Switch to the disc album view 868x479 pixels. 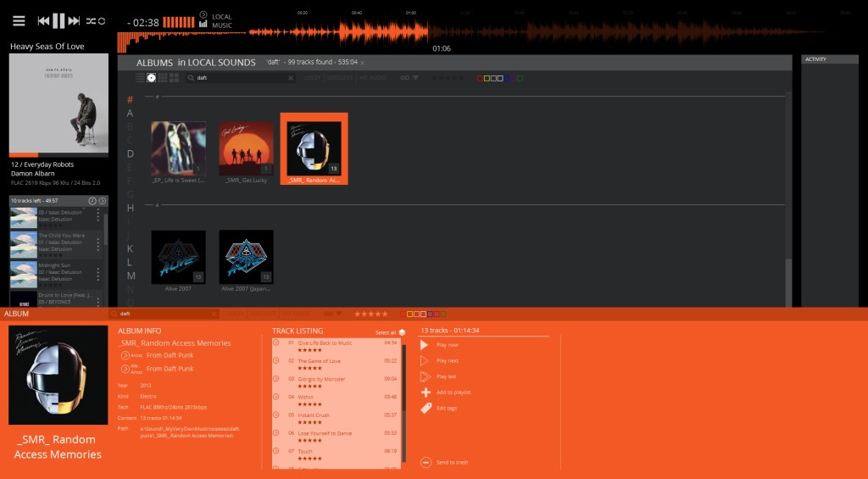pos(151,78)
